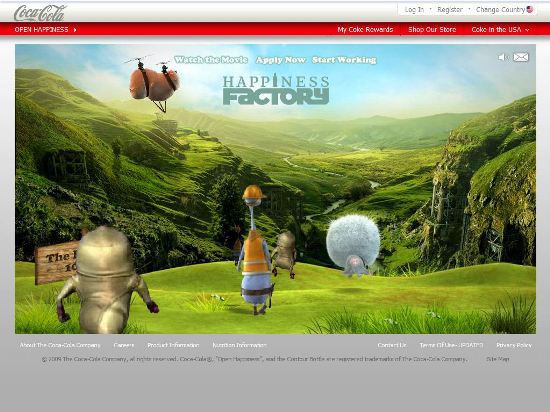Click the worker in orange hard hat
The image size is (550, 412).
click(x=255, y=249)
